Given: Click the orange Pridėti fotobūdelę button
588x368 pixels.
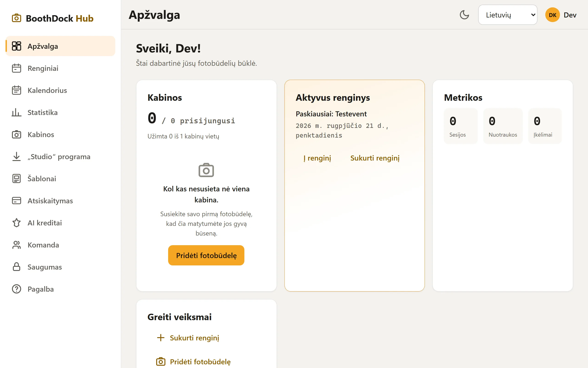Looking at the screenshot, I should 206,255.
